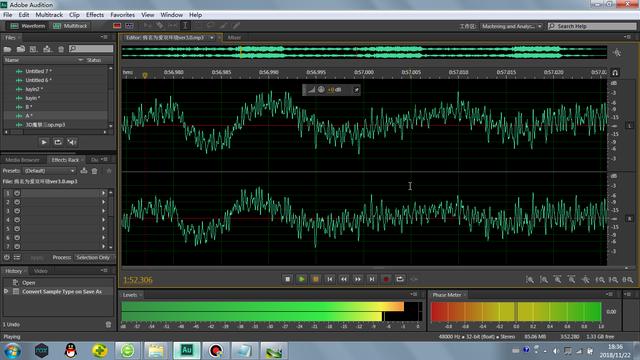The image size is (640, 360).
Task: Open the Presets (Default) dropdown
Action: click(x=49, y=171)
